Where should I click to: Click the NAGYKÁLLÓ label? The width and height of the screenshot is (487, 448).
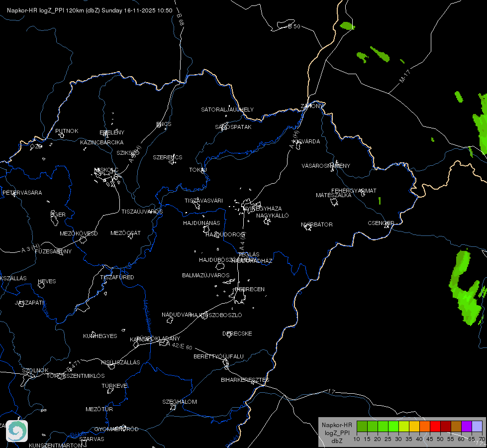tap(273, 216)
